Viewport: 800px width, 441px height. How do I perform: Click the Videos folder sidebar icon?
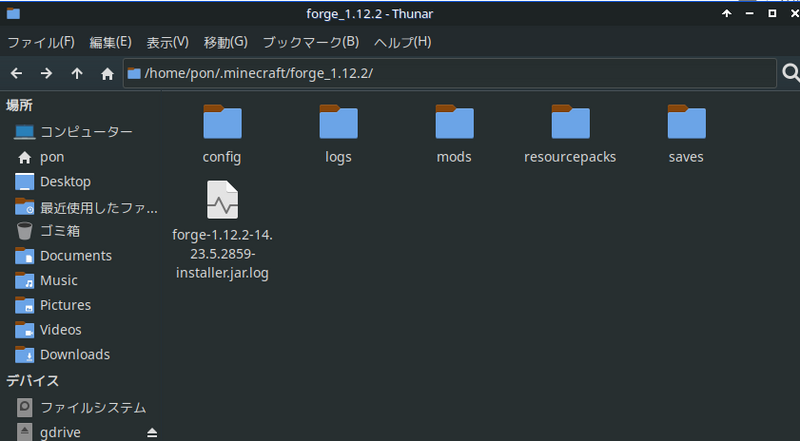pos(24,330)
